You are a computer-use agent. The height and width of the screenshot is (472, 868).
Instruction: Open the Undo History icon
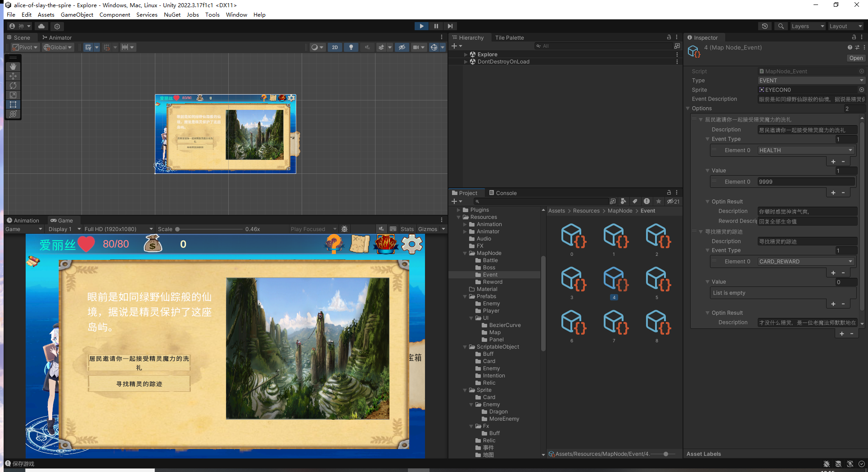pyautogui.click(x=764, y=26)
